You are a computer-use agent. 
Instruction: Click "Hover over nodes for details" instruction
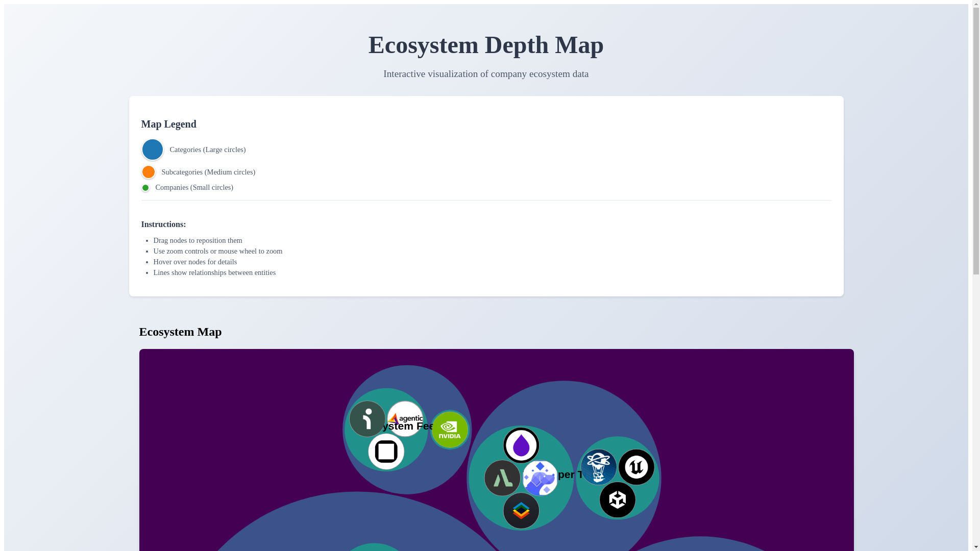[195, 262]
